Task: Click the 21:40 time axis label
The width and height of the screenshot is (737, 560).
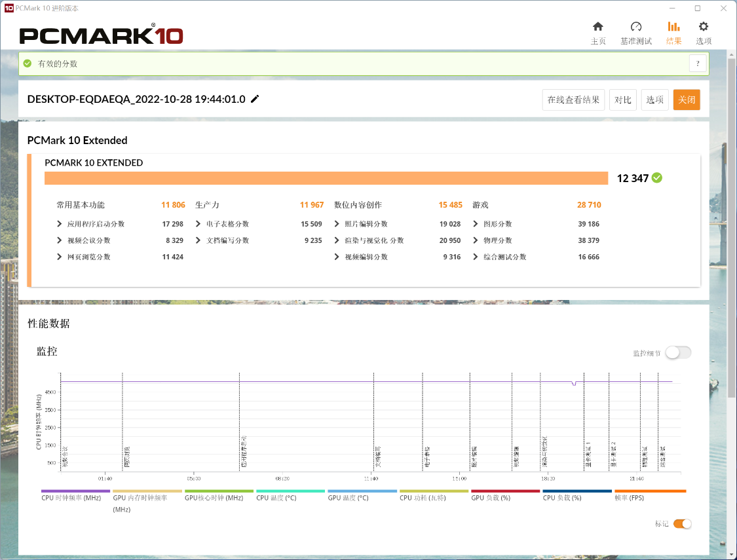Action: [636, 479]
